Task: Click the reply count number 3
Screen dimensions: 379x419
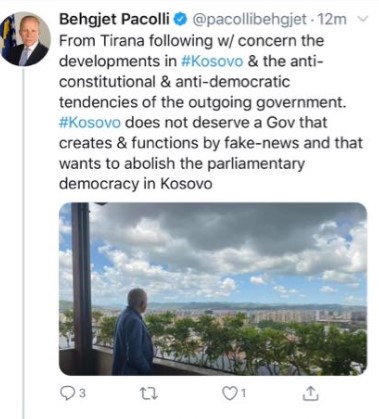Action: click(82, 393)
